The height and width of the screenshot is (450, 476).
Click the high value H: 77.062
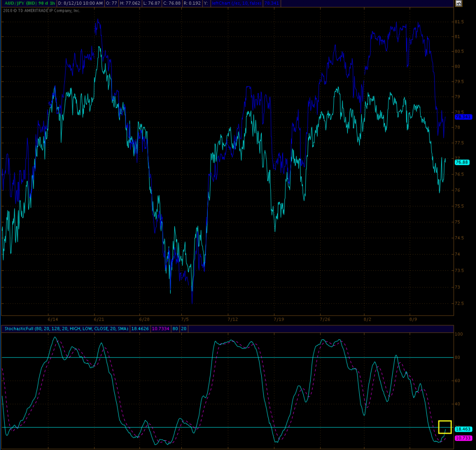[x=130, y=3]
